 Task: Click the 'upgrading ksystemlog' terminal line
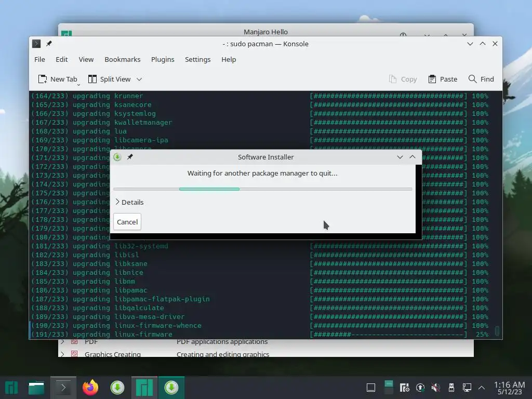click(260, 114)
